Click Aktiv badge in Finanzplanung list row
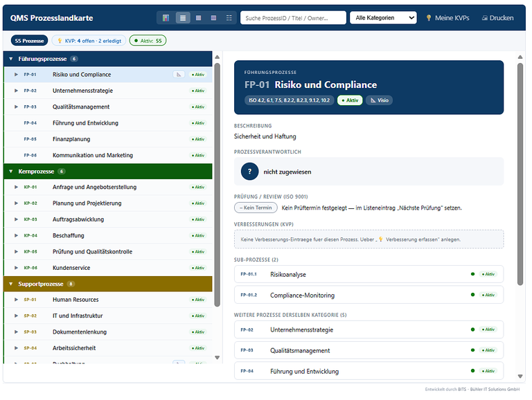This screenshot has height=400, width=532. [198, 139]
